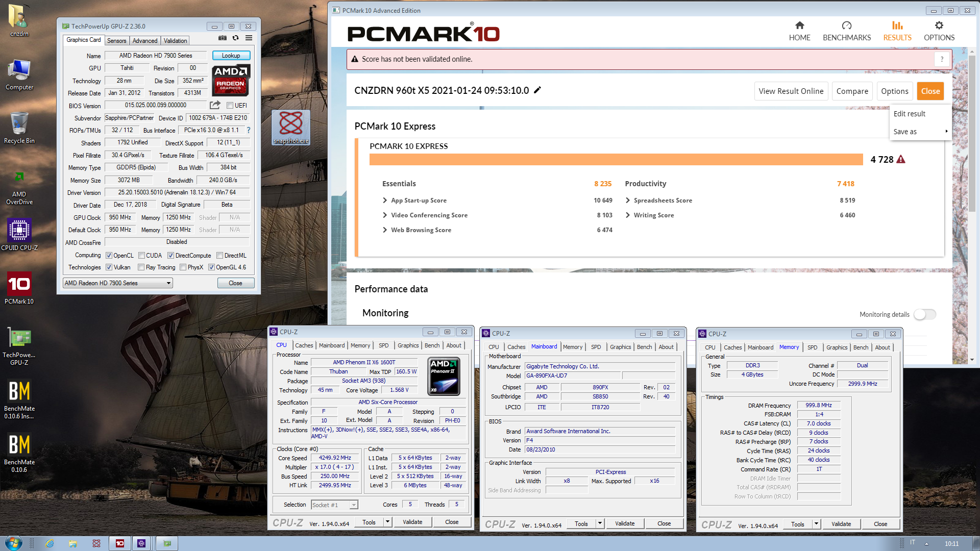Open the Recycle Bin desktop icon
The height and width of the screenshot is (551, 980).
coord(19,128)
